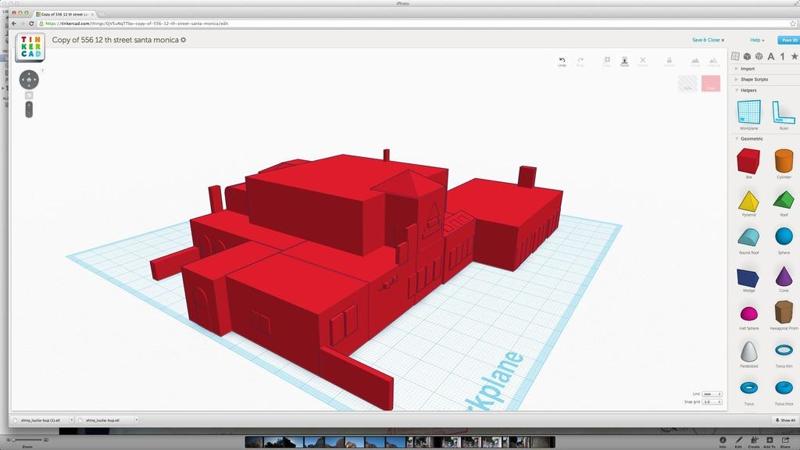Click the Undo arrow icon
The height and width of the screenshot is (450, 800).
[x=562, y=62]
